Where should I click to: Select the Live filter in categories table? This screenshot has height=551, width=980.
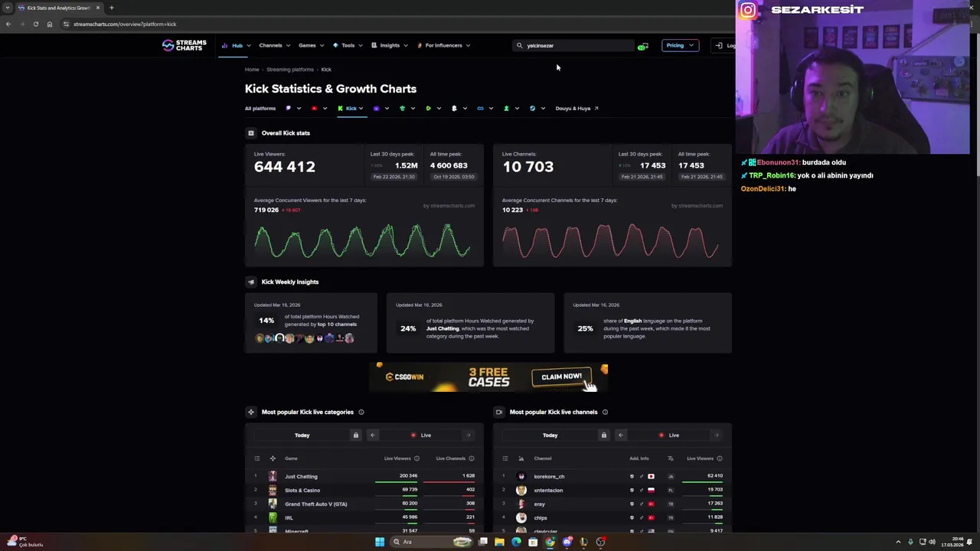[421, 435]
